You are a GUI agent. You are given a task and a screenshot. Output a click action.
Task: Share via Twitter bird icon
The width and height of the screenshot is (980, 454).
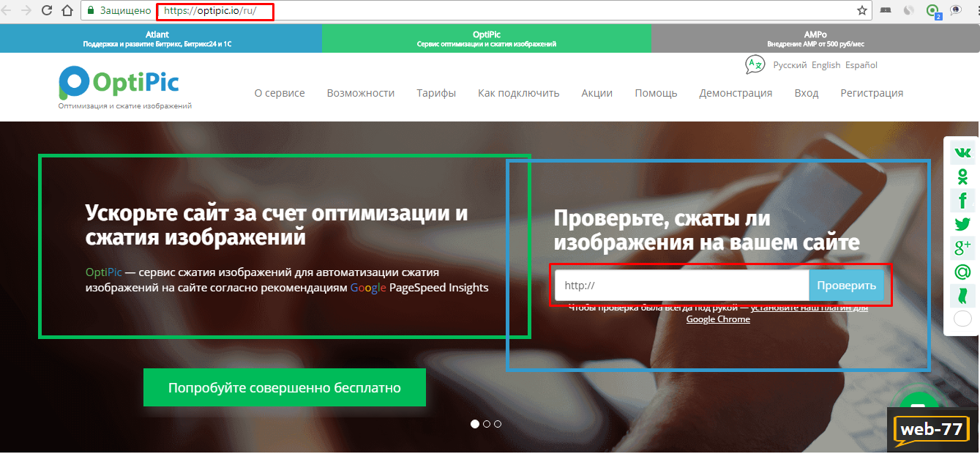962,224
